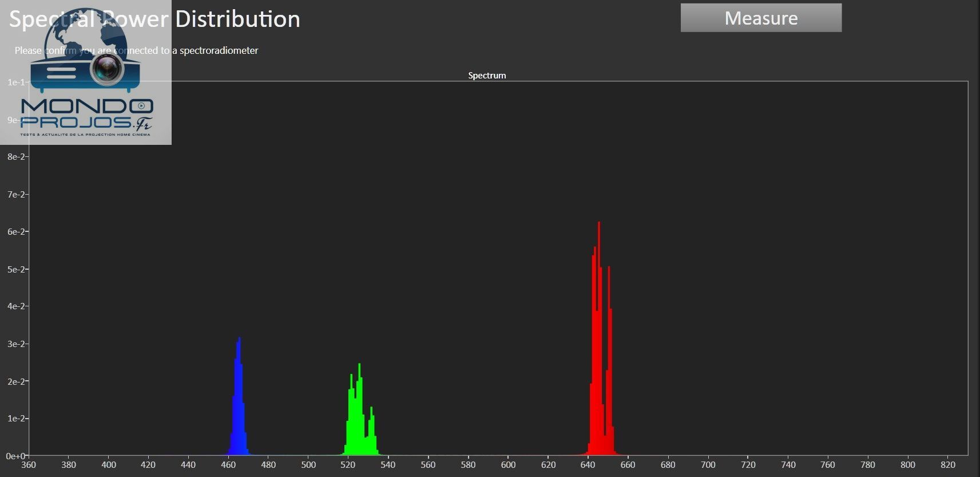
Task: Click the "5e-2" power axis label
Action: 16,269
